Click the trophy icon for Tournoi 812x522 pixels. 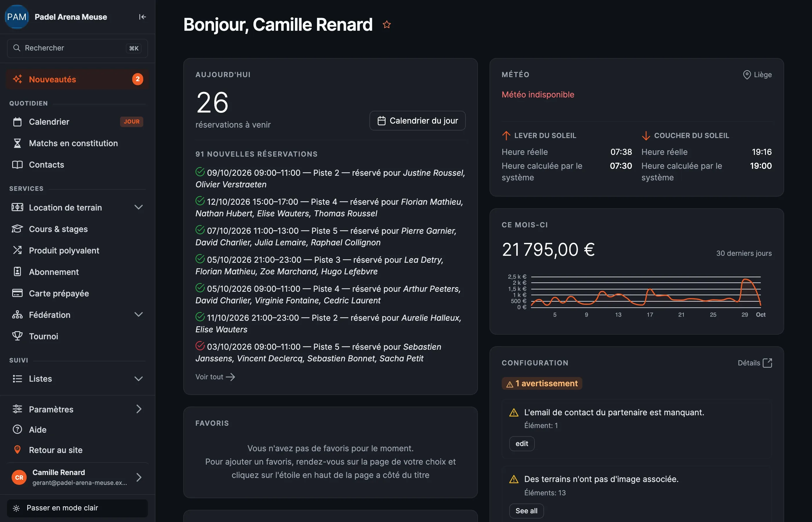click(17, 336)
